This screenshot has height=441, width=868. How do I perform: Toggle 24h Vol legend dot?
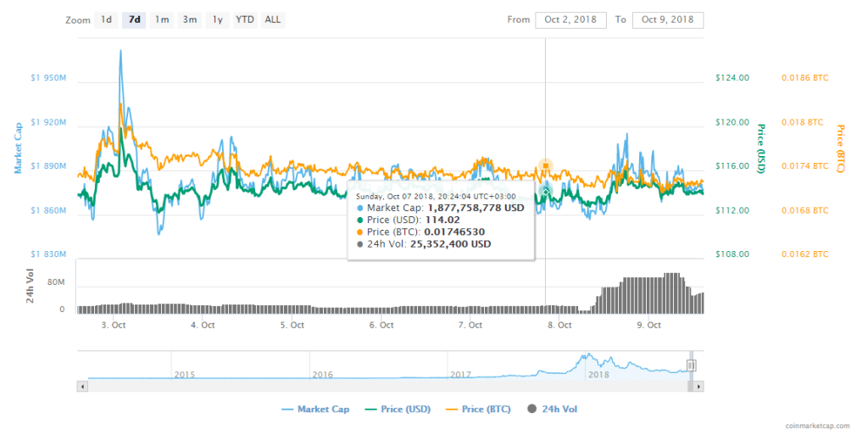532,410
